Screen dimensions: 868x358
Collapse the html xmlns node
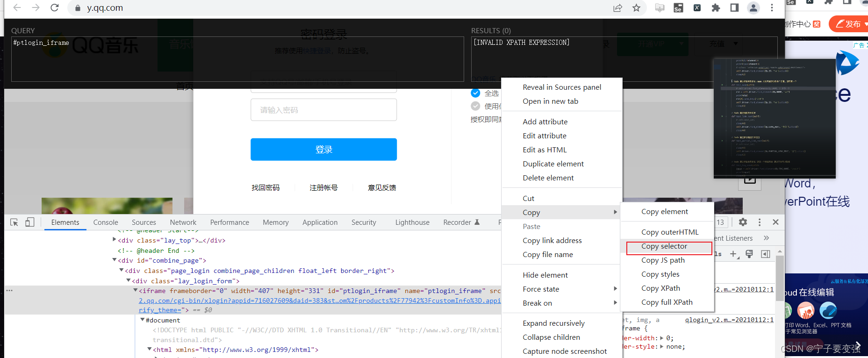click(150, 349)
